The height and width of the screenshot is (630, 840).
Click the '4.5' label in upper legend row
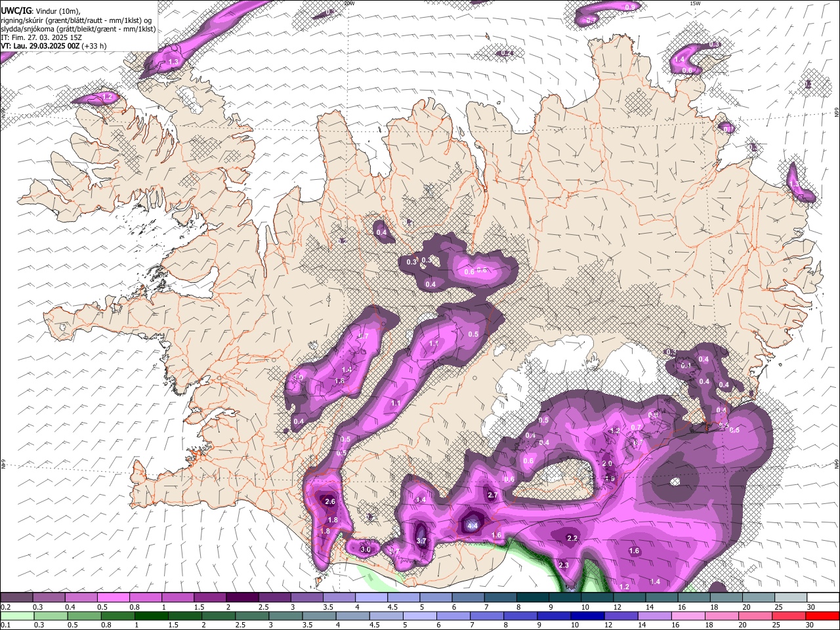point(392,607)
